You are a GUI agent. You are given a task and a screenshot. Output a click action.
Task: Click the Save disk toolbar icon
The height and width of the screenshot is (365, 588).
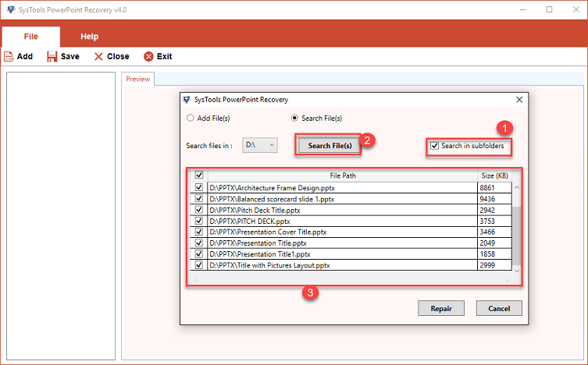coord(52,56)
